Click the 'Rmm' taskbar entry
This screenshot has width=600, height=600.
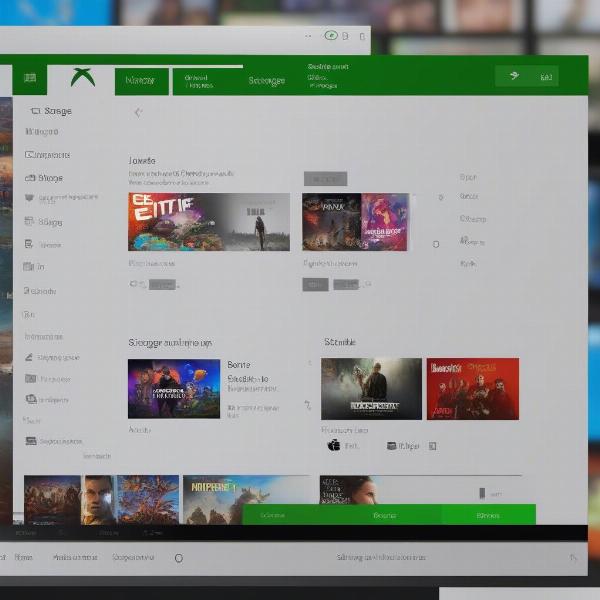23,557
